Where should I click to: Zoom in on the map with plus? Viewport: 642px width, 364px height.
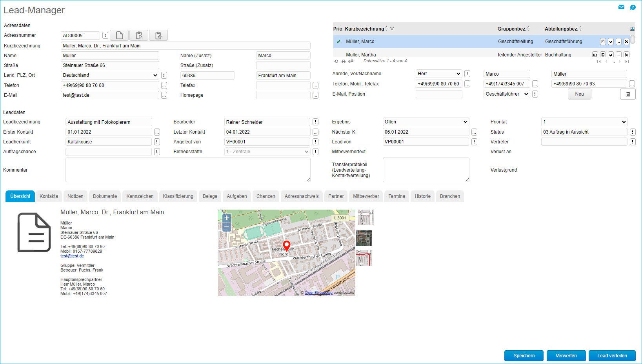coord(226,218)
